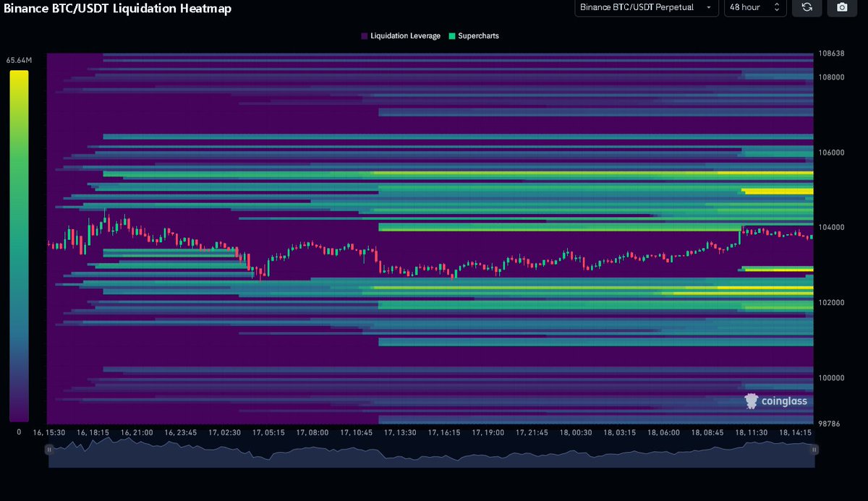Take a chart screenshot with the camera icon
This screenshot has height=501, width=868.
pos(842,7)
